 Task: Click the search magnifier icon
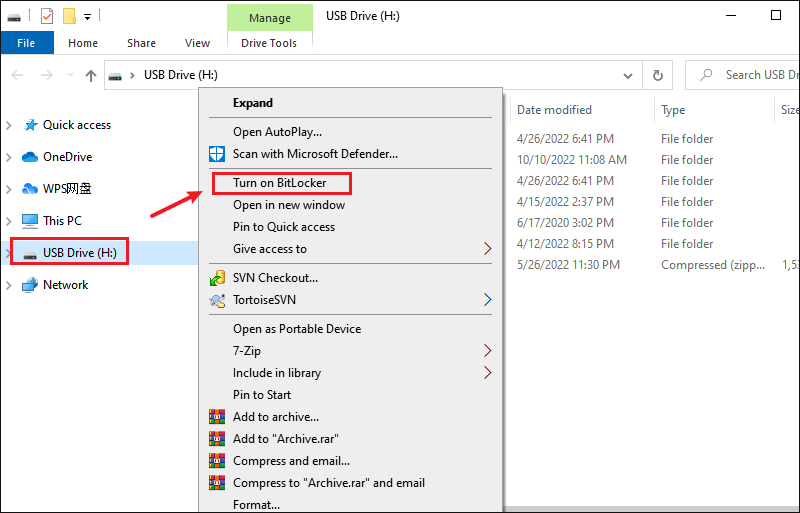coord(706,75)
